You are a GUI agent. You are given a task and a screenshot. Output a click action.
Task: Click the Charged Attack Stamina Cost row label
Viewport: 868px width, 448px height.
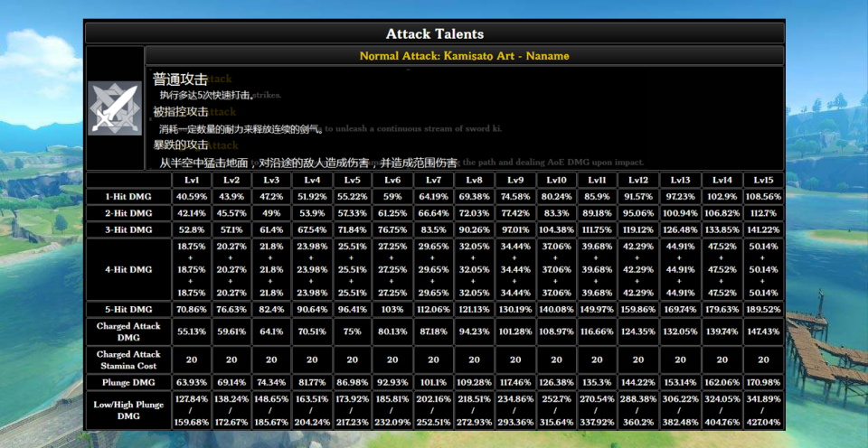(x=128, y=359)
